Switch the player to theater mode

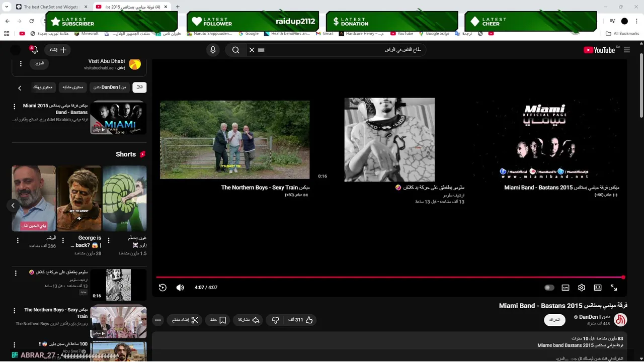[x=598, y=288]
